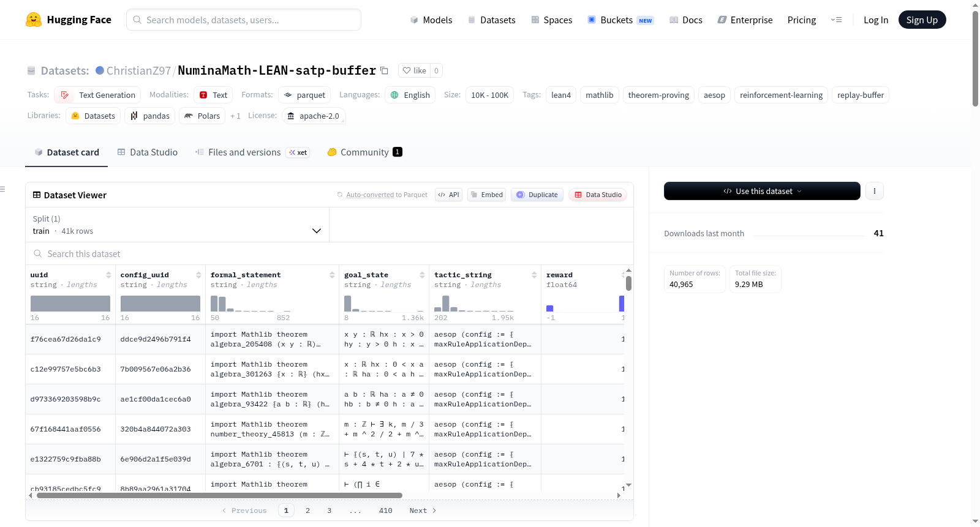
Task: Click the table vertical scrollbar thumb
Action: pyautogui.click(x=628, y=283)
